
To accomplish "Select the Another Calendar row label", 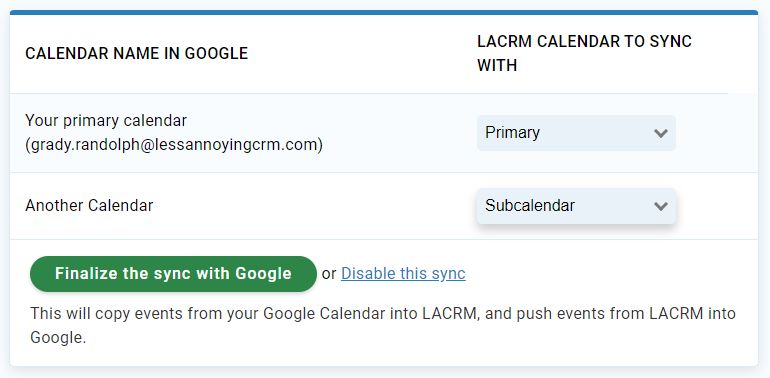I will point(89,205).
